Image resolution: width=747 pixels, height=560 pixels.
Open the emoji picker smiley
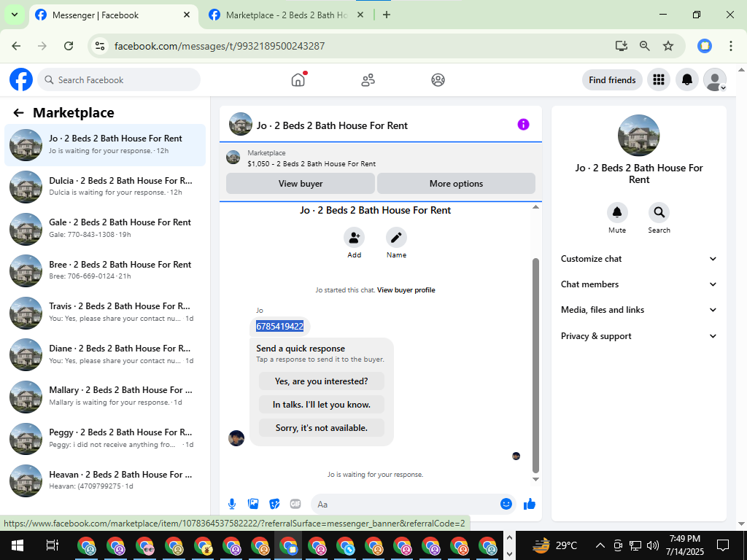pos(506,504)
